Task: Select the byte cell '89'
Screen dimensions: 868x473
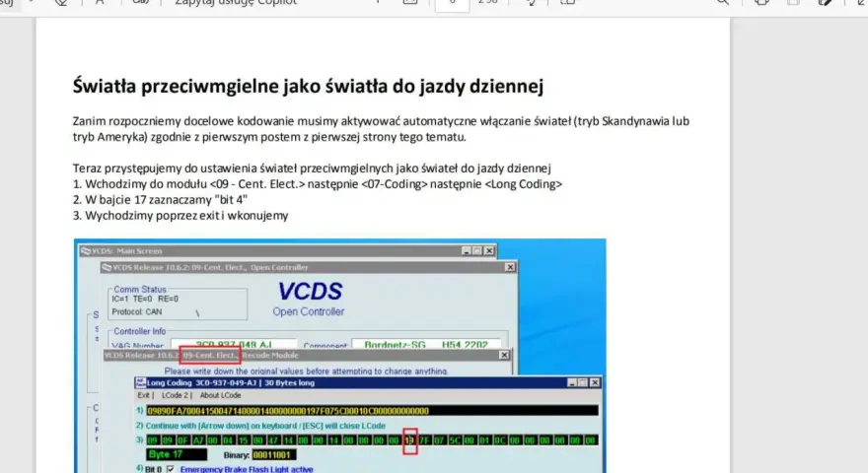Action: click(x=168, y=440)
